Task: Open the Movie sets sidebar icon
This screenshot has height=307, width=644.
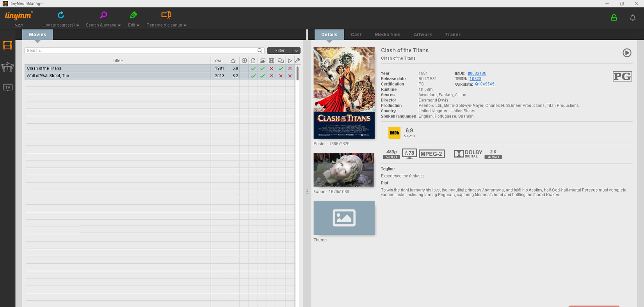Action: tap(8, 67)
